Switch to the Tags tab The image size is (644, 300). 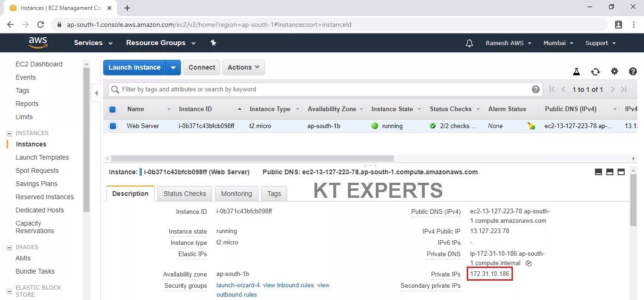tap(274, 194)
